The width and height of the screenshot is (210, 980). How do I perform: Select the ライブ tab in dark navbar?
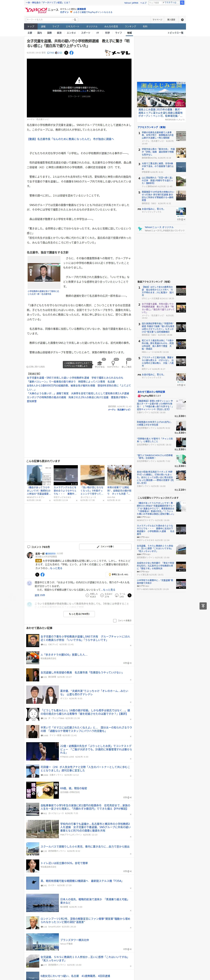pyautogui.click(x=56, y=27)
